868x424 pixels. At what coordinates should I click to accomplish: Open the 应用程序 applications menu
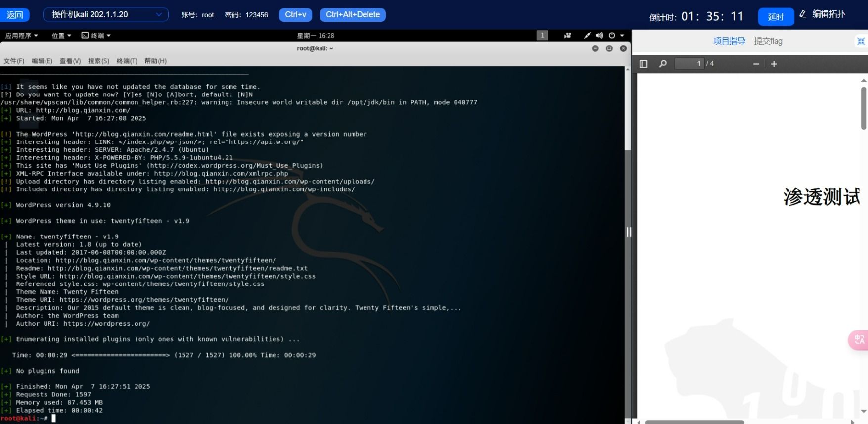click(21, 36)
